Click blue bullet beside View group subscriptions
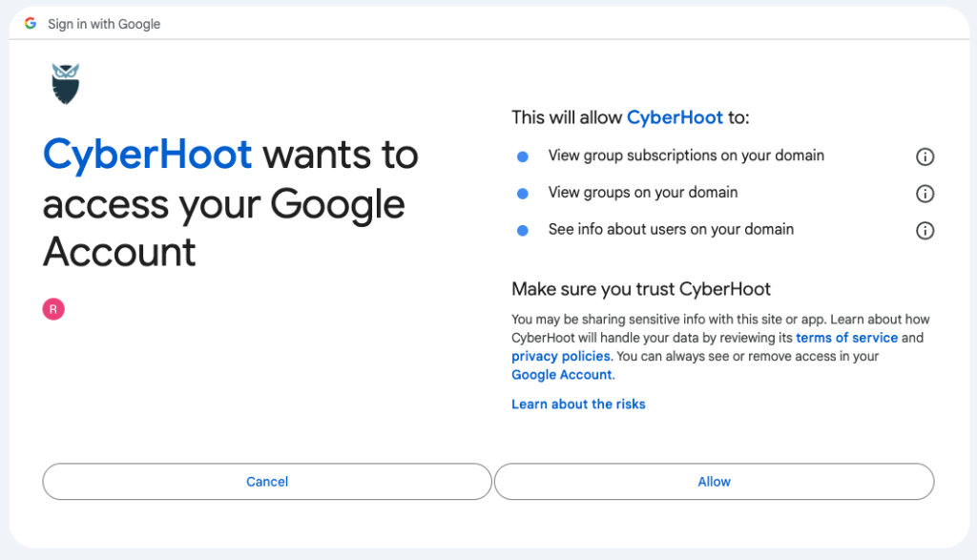977x560 pixels. [523, 156]
